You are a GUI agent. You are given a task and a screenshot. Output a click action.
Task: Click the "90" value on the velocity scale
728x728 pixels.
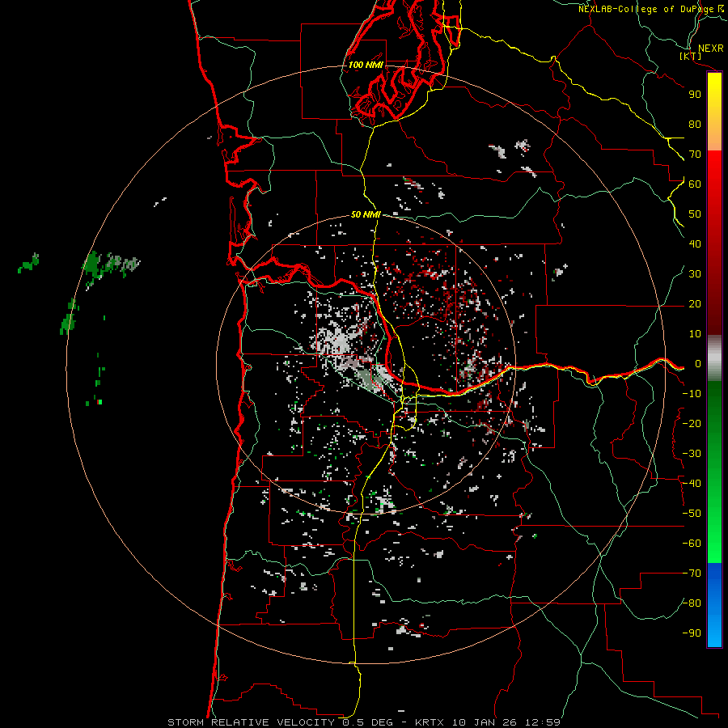[695, 95]
